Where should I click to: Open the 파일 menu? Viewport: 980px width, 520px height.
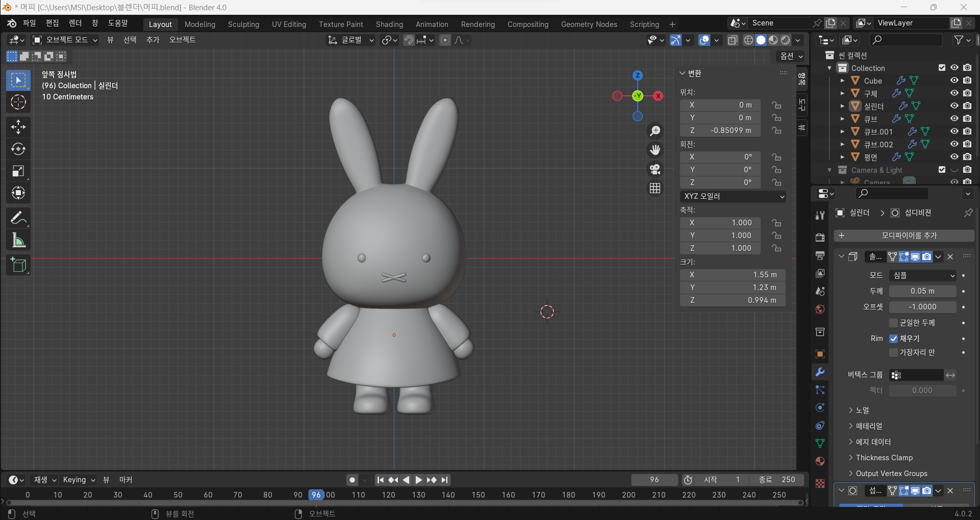[x=29, y=23]
